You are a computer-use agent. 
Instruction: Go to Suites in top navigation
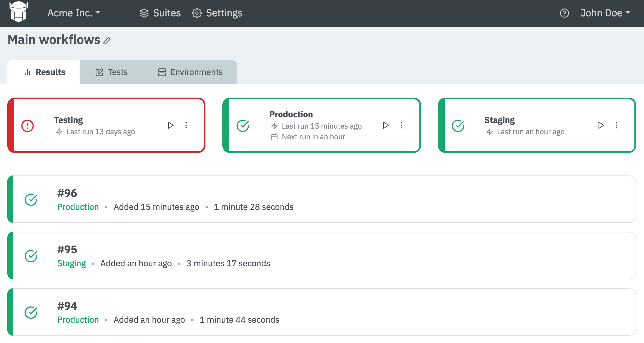click(160, 13)
